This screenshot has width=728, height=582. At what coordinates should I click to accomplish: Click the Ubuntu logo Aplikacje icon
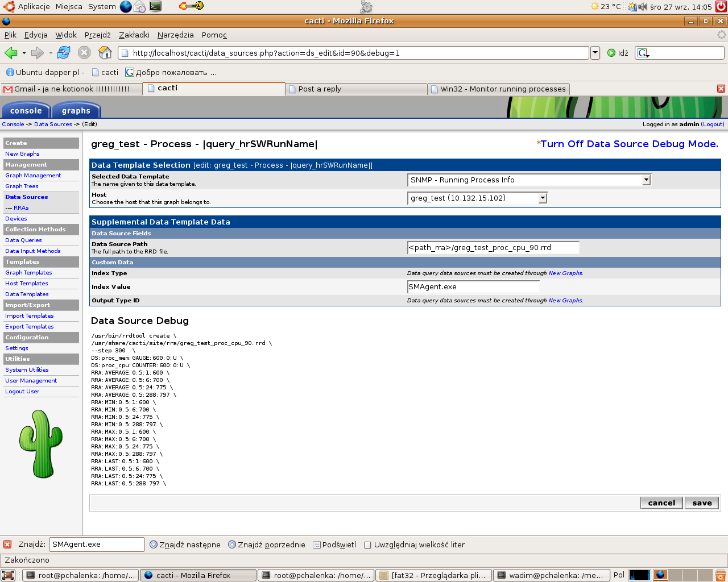9,6
